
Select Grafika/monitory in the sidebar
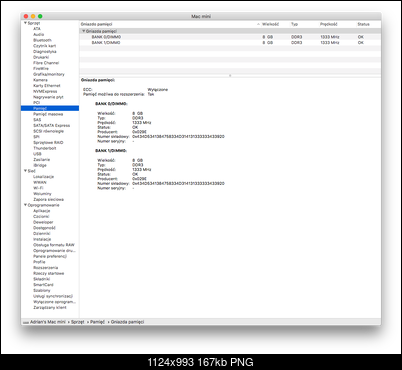coord(49,74)
